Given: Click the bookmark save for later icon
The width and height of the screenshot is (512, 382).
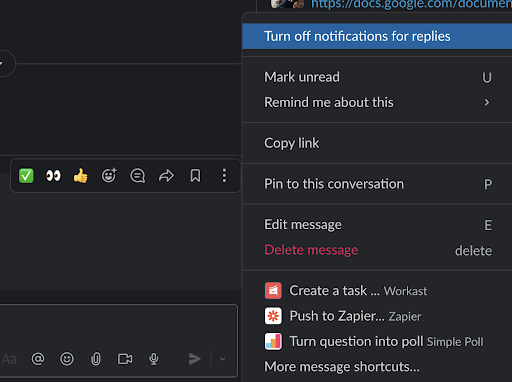Looking at the screenshot, I should [x=195, y=176].
